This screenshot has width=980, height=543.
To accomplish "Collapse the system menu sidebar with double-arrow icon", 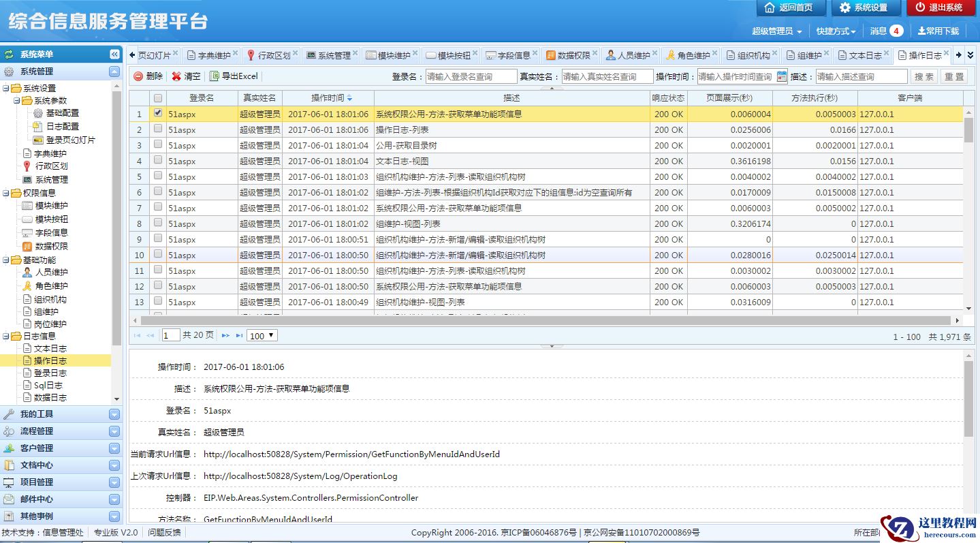I will pos(114,55).
